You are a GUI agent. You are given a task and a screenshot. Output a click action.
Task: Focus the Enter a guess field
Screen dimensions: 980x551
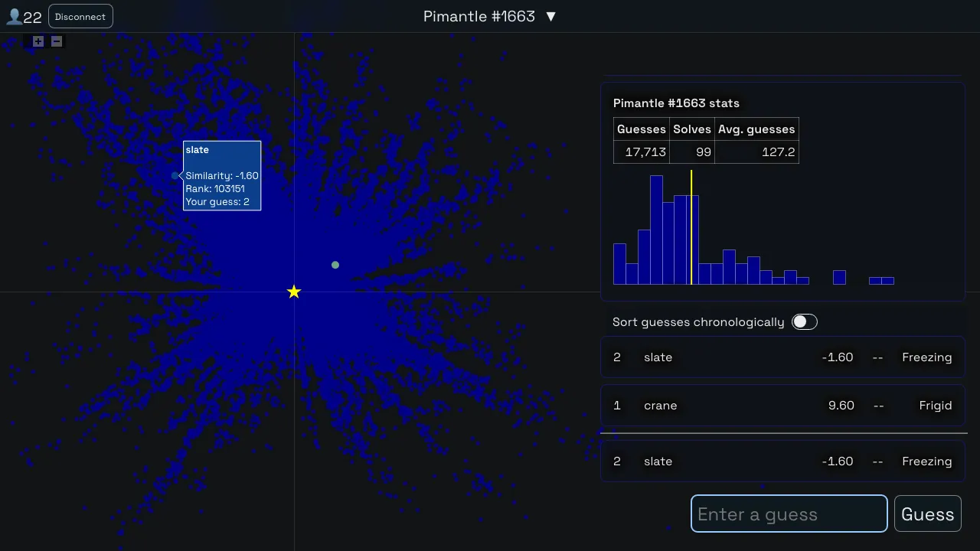point(789,514)
